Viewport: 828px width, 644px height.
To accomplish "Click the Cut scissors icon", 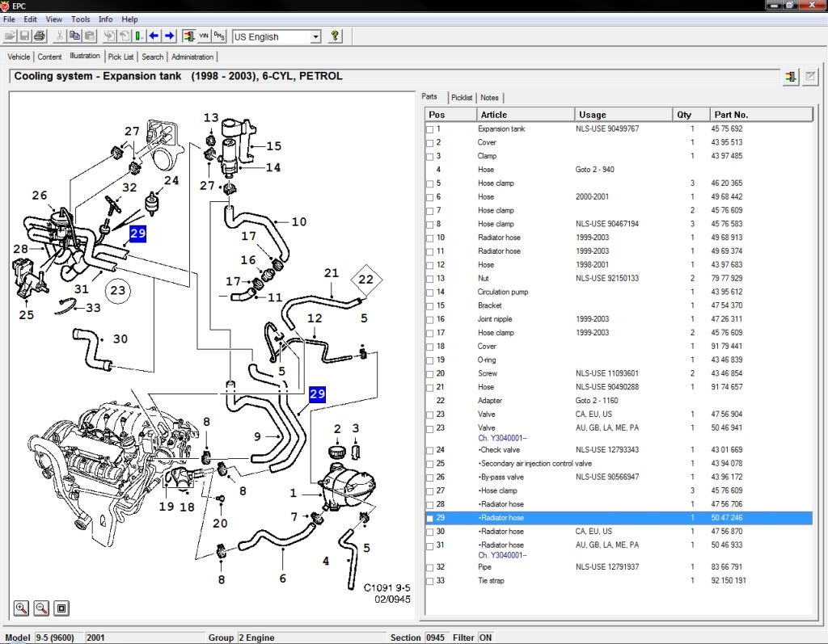I will [x=60, y=36].
